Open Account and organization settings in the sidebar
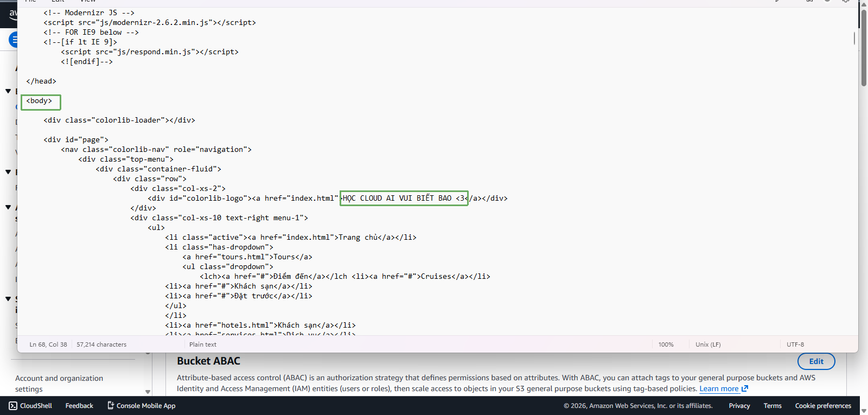 tap(59, 384)
